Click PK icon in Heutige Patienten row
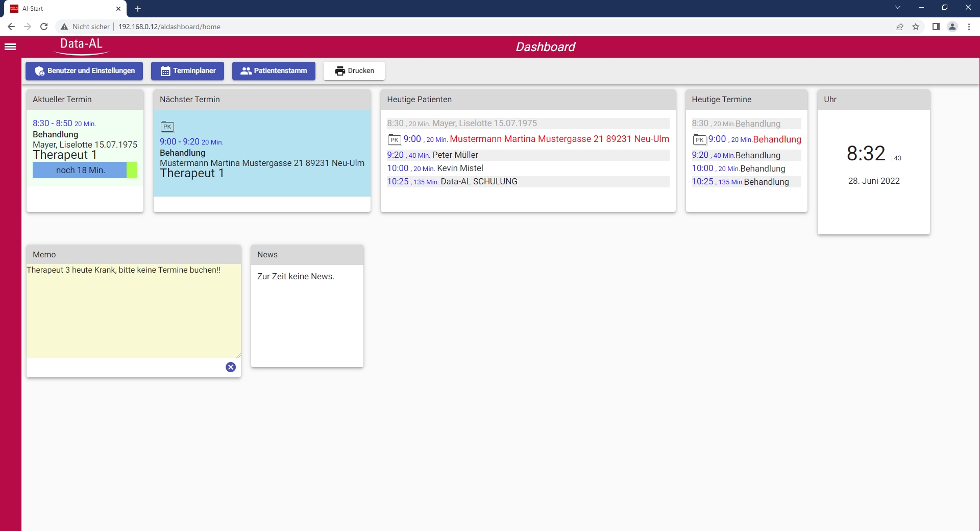The height and width of the screenshot is (531, 980). coord(395,139)
